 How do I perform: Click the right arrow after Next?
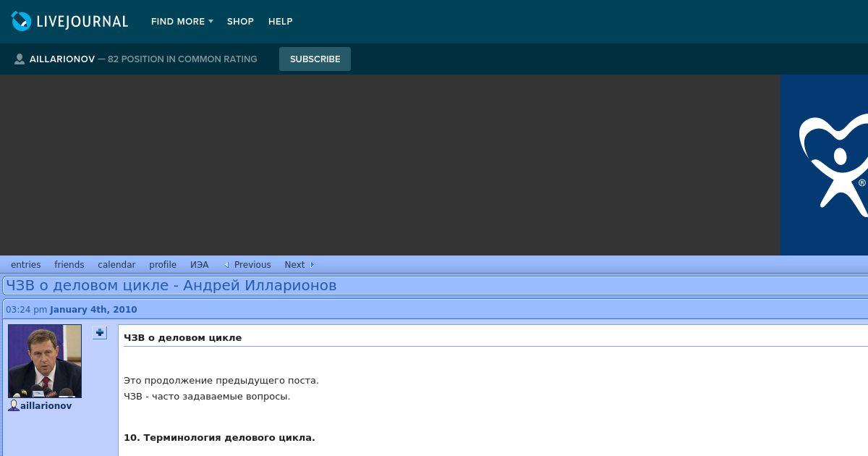coord(312,265)
